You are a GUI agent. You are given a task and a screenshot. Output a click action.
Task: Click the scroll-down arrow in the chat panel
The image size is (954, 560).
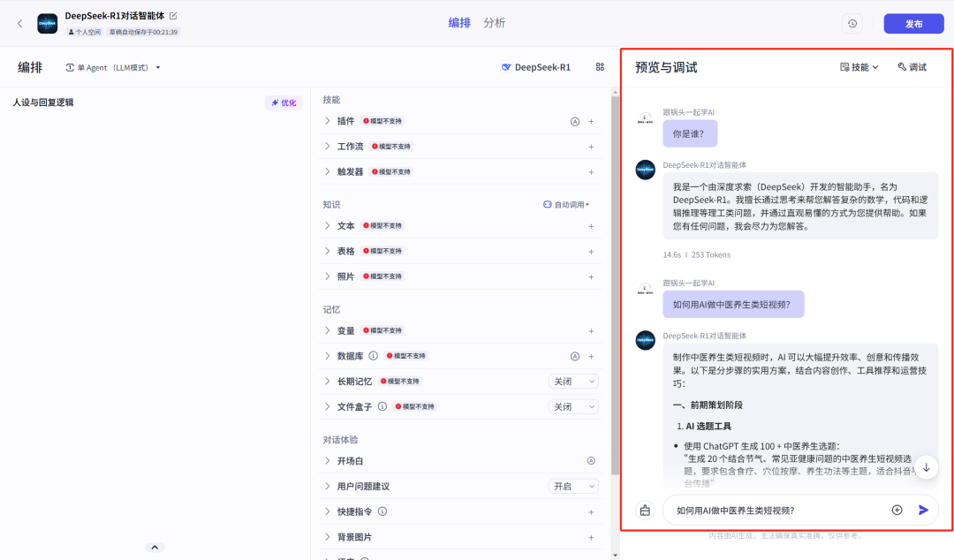click(926, 466)
